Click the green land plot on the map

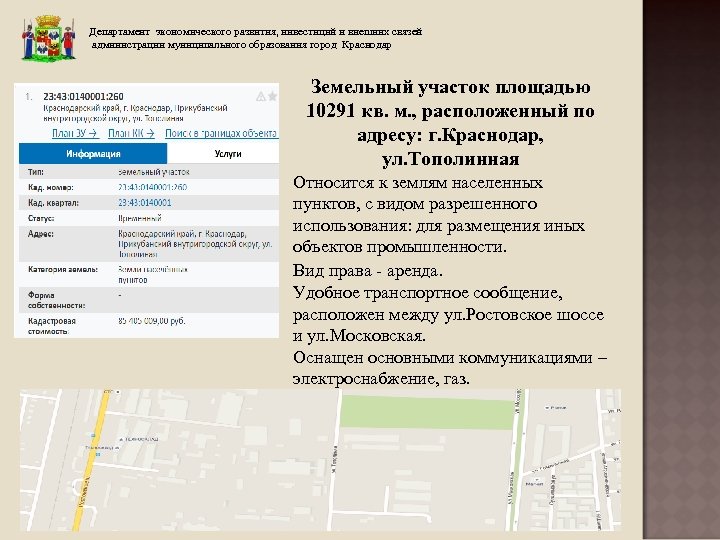pyautogui.click(x=426, y=412)
